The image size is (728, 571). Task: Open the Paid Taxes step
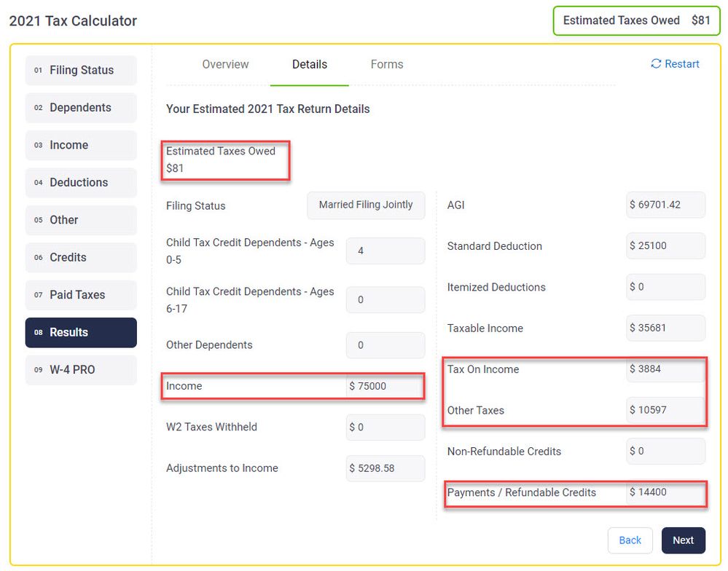81,295
